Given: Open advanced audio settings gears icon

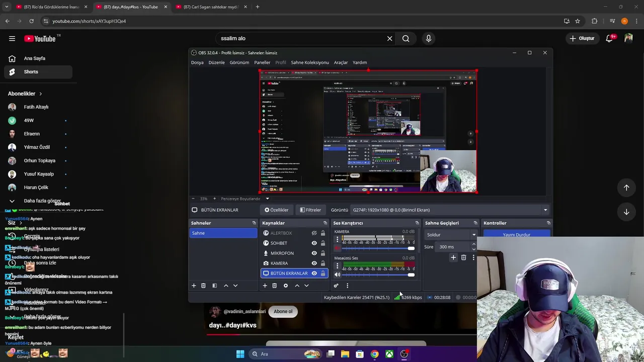Looking at the screenshot, I should coord(336,286).
